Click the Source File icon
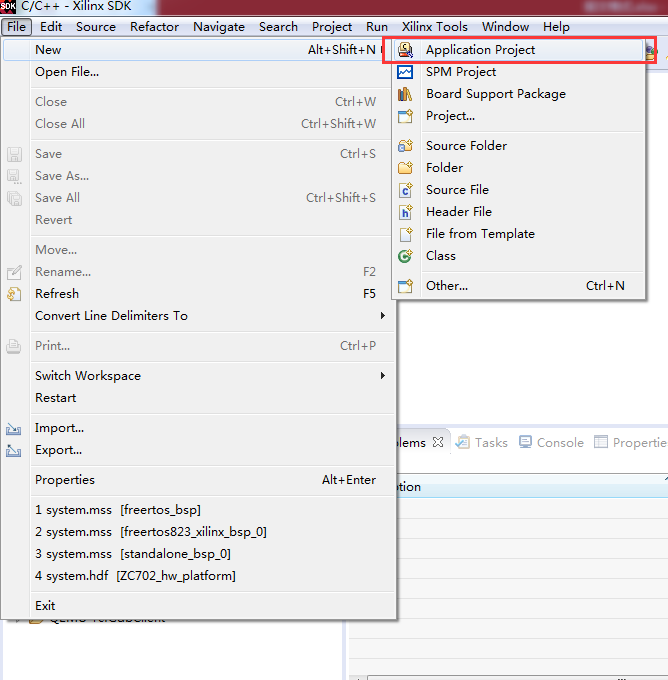Image resolution: width=668 pixels, height=680 pixels. [x=405, y=190]
